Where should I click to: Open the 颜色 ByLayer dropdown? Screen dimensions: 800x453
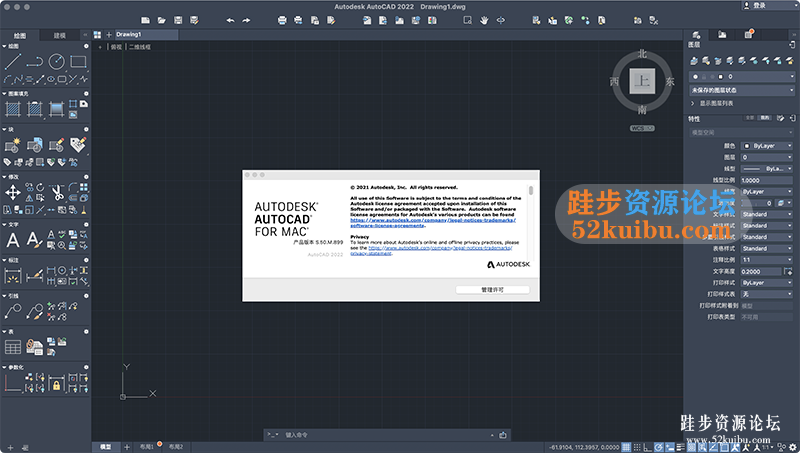click(x=766, y=146)
